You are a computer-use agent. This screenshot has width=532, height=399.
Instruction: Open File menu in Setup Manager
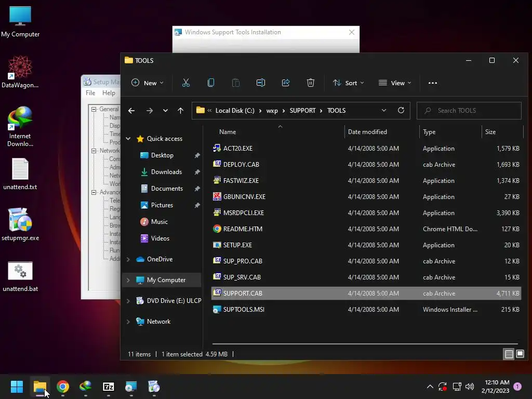click(90, 93)
